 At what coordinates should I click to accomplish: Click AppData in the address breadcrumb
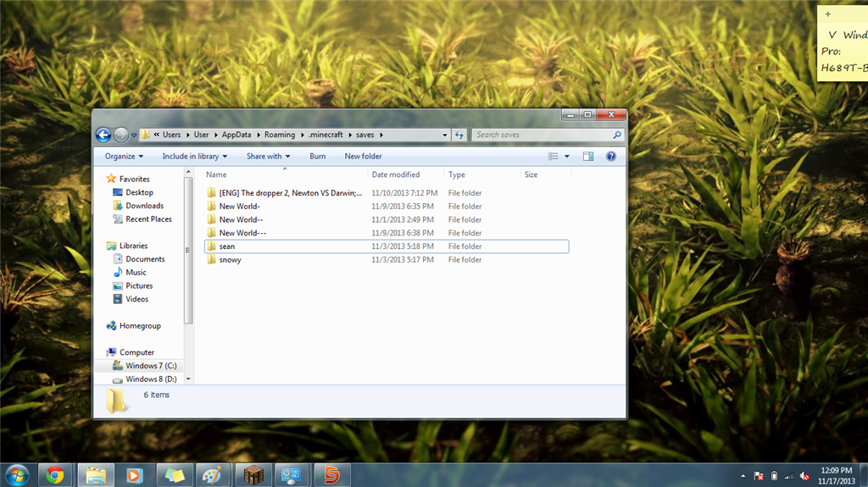(236, 135)
